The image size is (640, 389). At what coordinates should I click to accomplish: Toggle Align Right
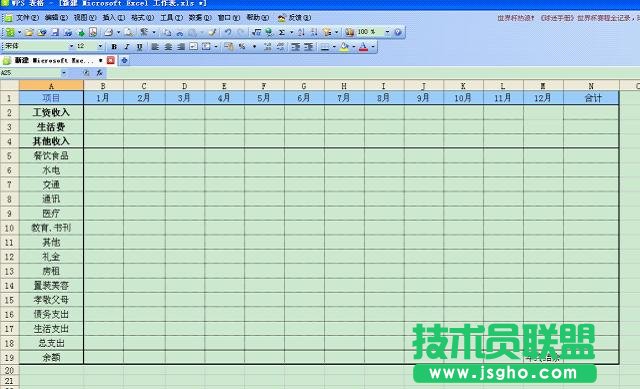181,47
